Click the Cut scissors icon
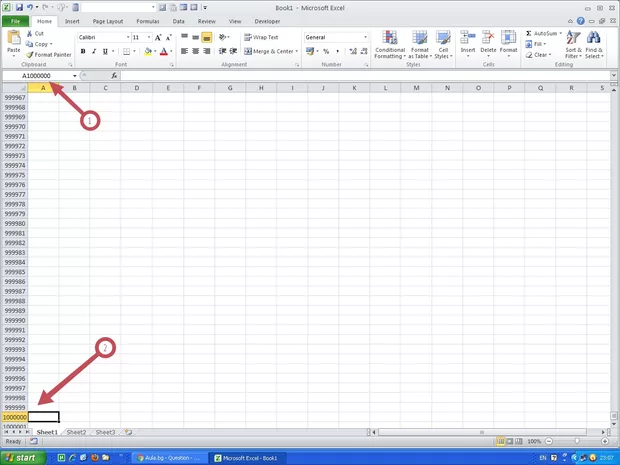The width and height of the screenshot is (620, 465). pos(29,34)
